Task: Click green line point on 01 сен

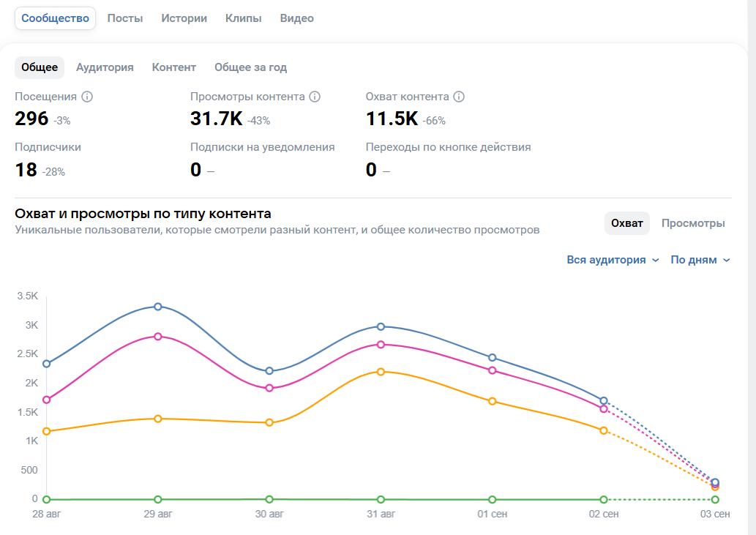Action: (492, 499)
